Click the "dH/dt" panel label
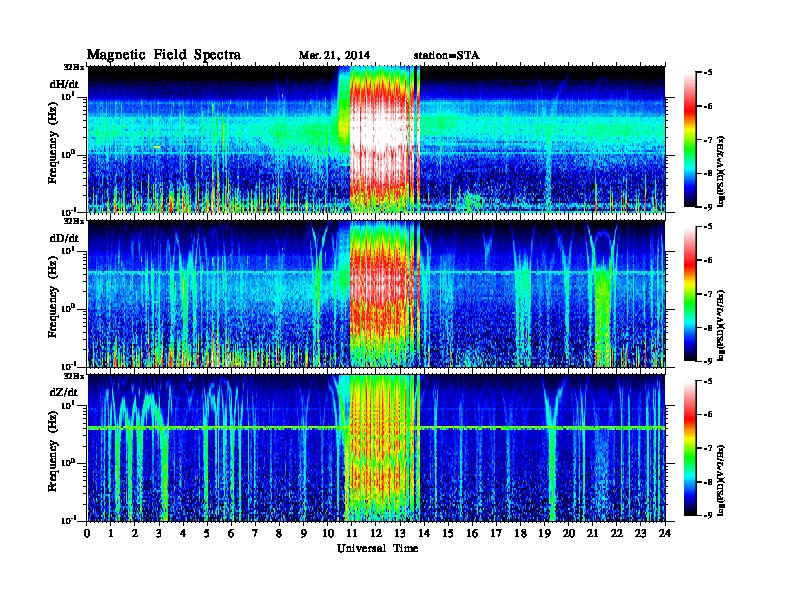 click(x=64, y=84)
